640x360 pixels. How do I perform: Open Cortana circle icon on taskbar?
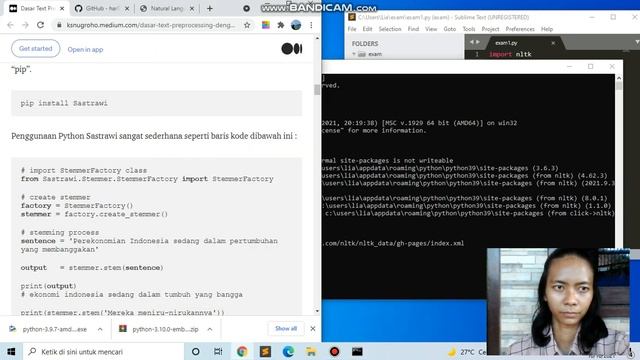tap(196, 351)
